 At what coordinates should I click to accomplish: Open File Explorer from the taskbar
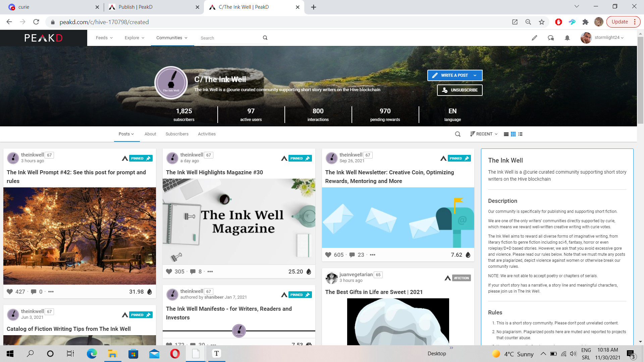pyautogui.click(x=112, y=354)
